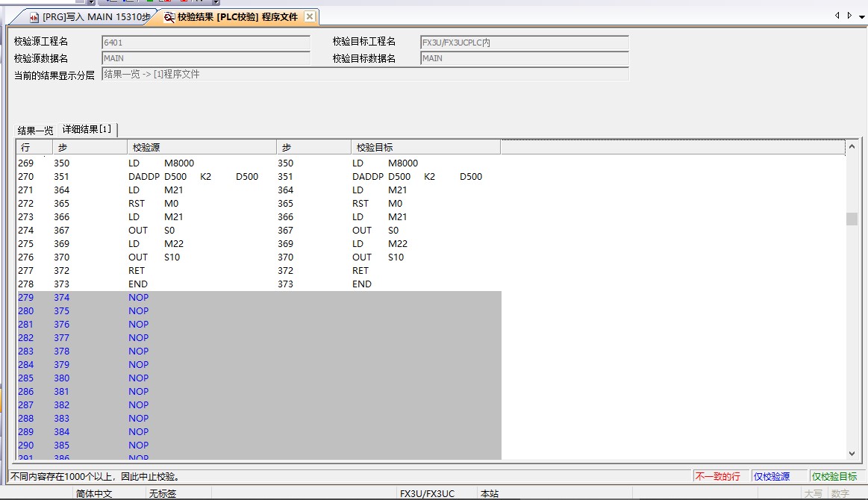This screenshot has width=868, height=500.
Task: Click the scrollbar down arrow in results list
Action: click(853, 452)
